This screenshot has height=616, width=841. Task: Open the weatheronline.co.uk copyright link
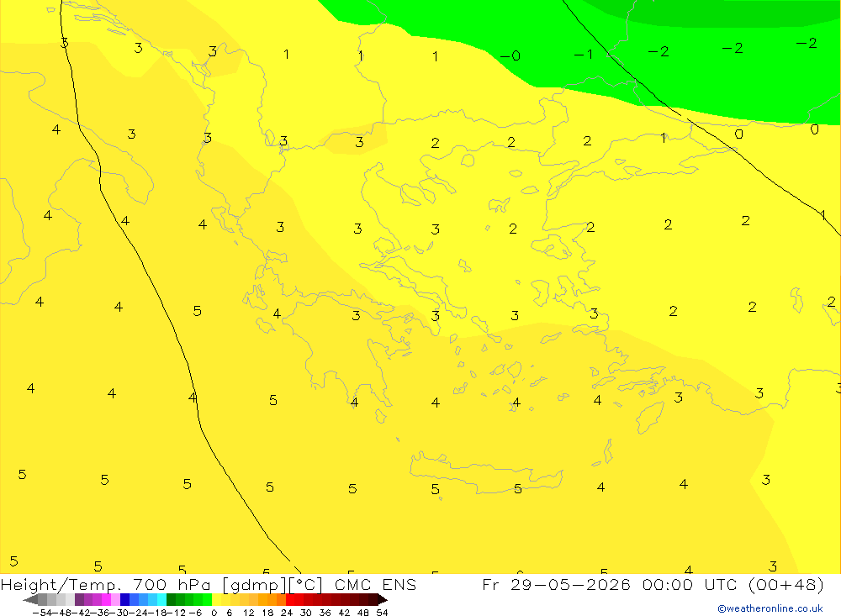click(x=770, y=608)
